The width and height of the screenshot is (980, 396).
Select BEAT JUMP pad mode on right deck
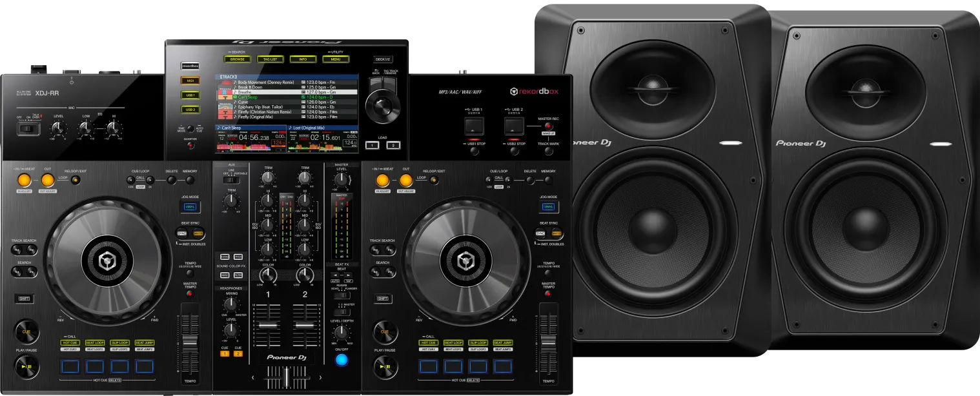click(503, 342)
